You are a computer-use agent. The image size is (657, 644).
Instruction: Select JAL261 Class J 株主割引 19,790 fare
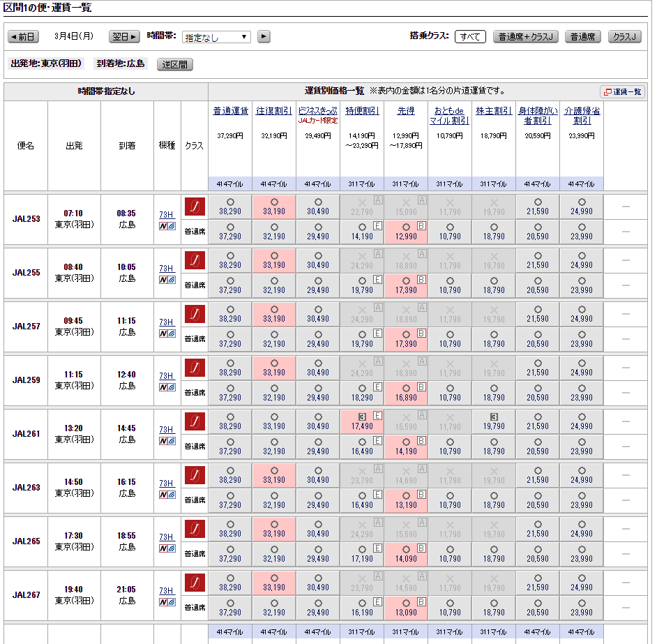tap(494, 421)
